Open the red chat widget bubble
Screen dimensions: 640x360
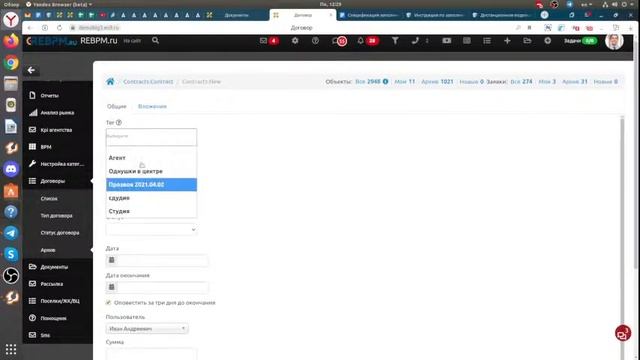point(622,333)
